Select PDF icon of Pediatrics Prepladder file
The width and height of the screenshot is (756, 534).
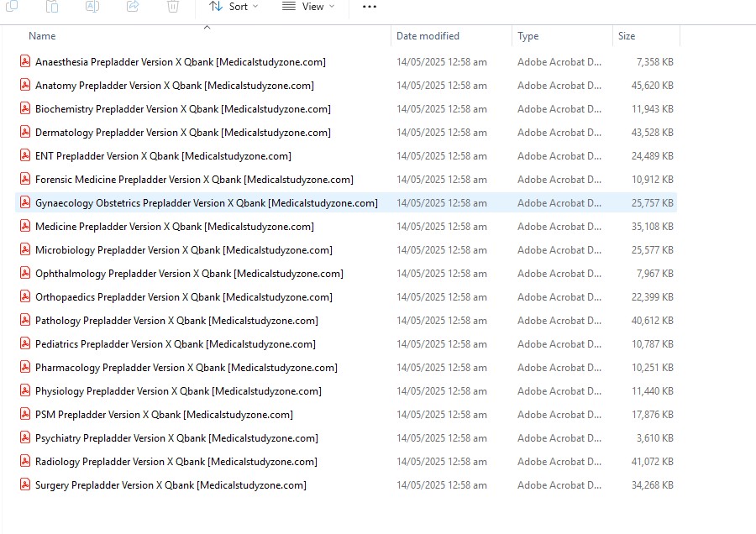[x=25, y=343]
